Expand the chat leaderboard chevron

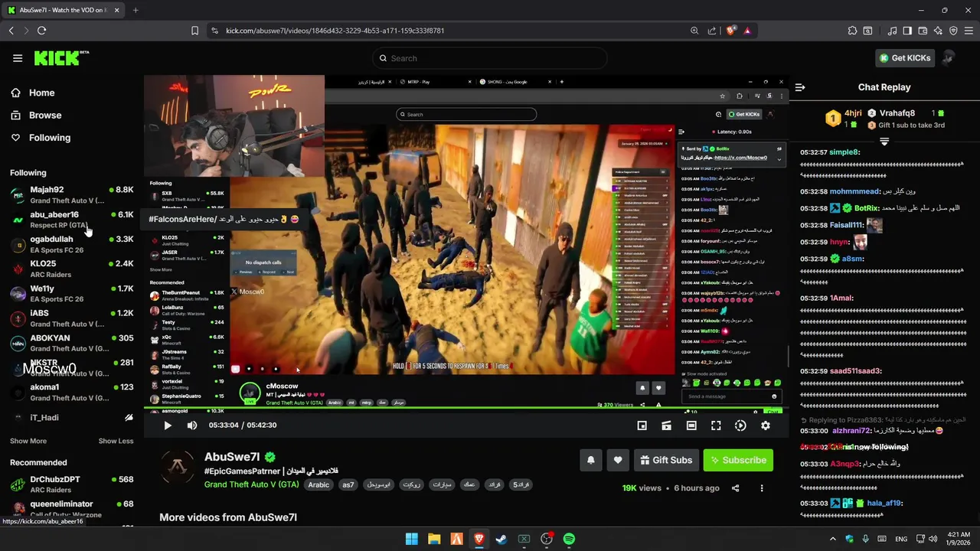[x=884, y=142]
